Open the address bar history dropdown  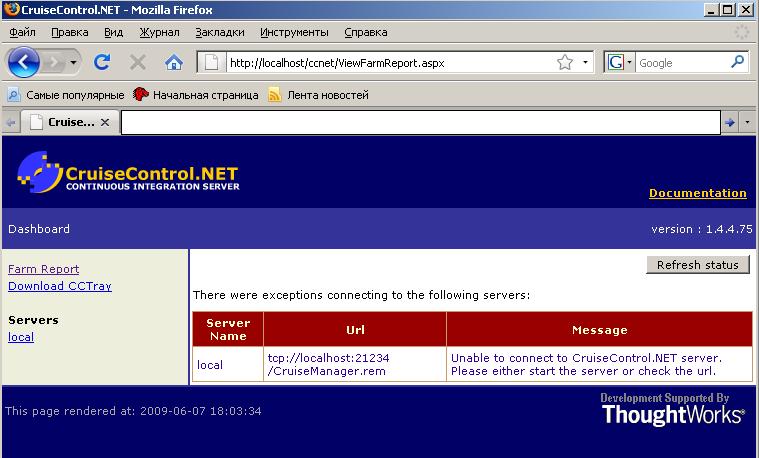[585, 62]
